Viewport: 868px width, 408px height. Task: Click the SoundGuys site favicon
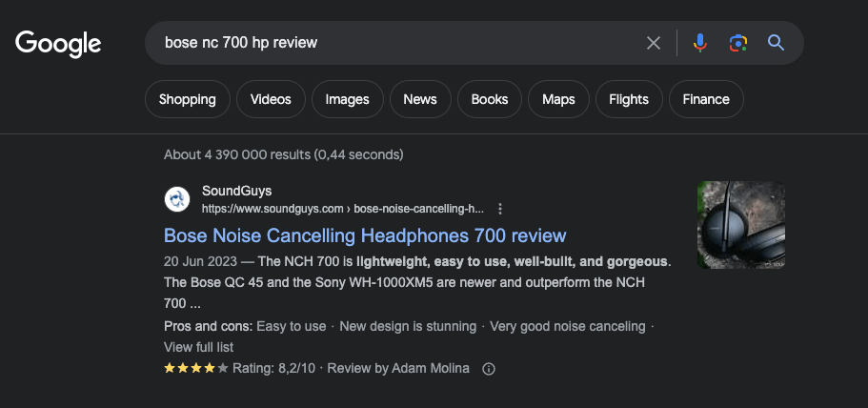tap(177, 199)
